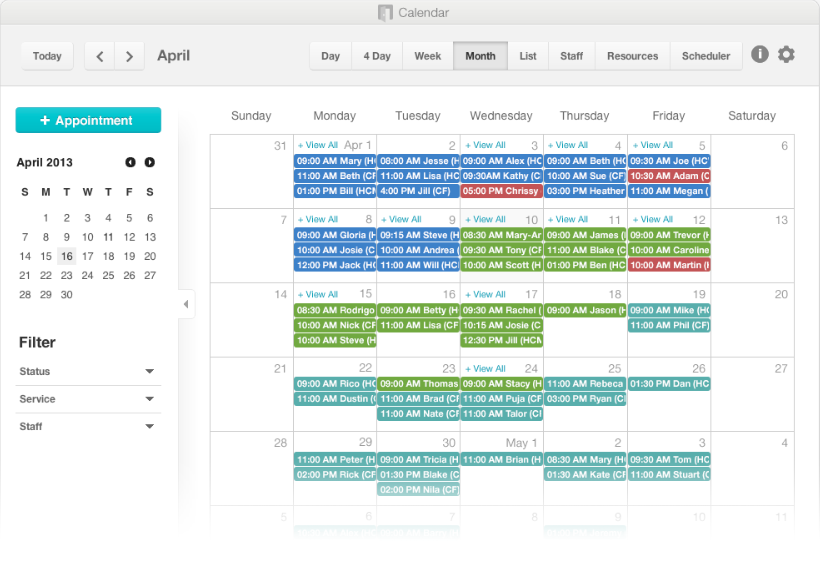Screen dimensions: 820x576
Task: Open 09:00 AM Jason appointment
Action: [585, 311]
